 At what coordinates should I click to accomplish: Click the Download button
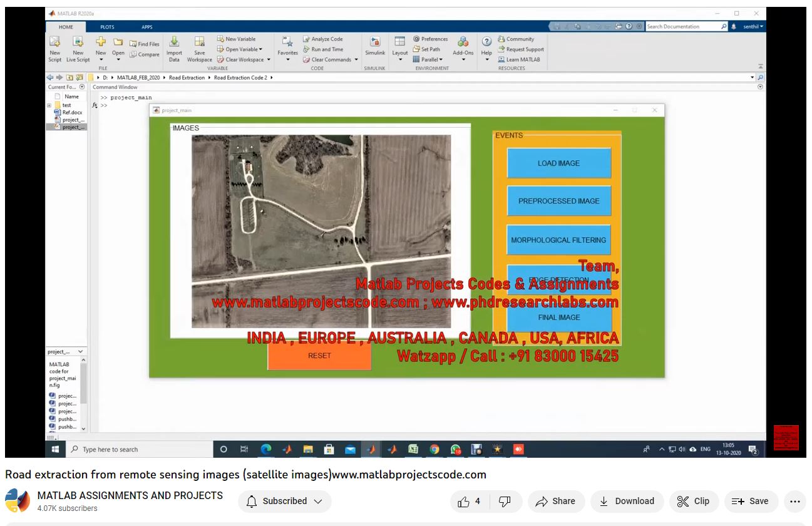627,501
